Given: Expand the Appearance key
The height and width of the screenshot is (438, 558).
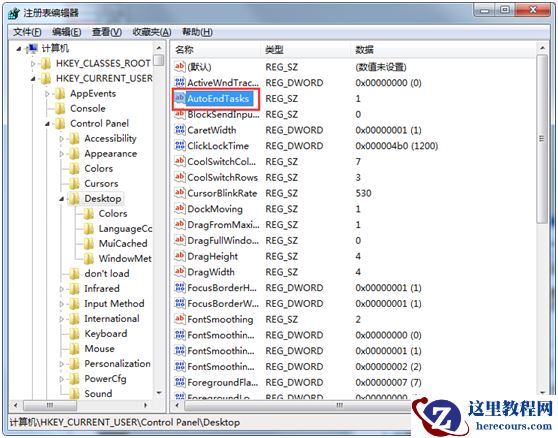Looking at the screenshot, I should [62, 154].
